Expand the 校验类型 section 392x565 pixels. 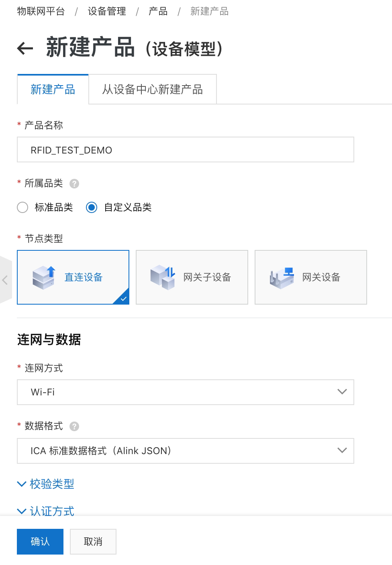[x=46, y=484]
